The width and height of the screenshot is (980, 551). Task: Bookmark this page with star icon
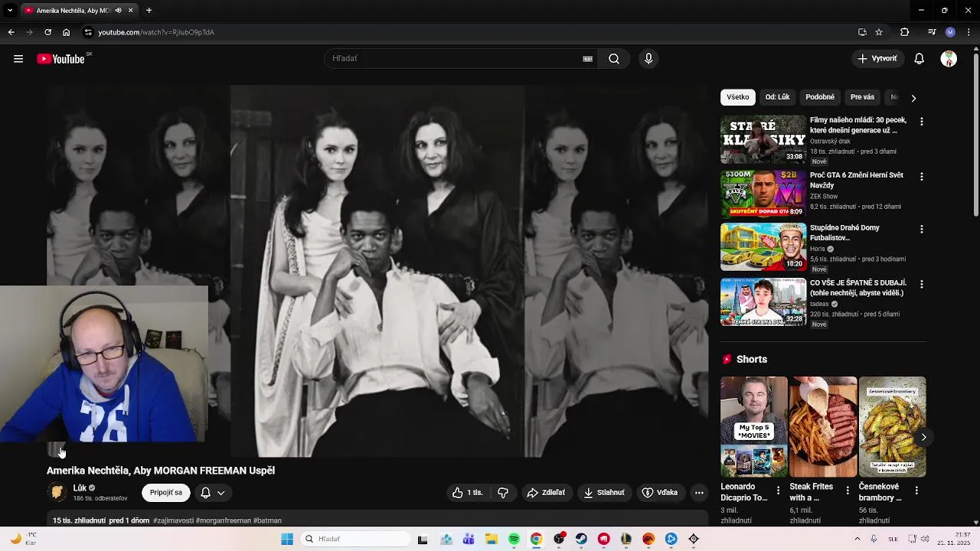click(x=879, y=32)
